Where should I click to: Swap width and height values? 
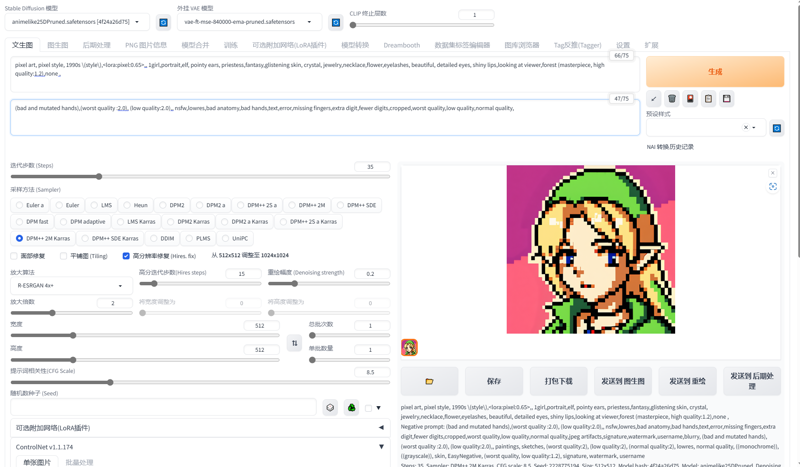click(x=294, y=343)
